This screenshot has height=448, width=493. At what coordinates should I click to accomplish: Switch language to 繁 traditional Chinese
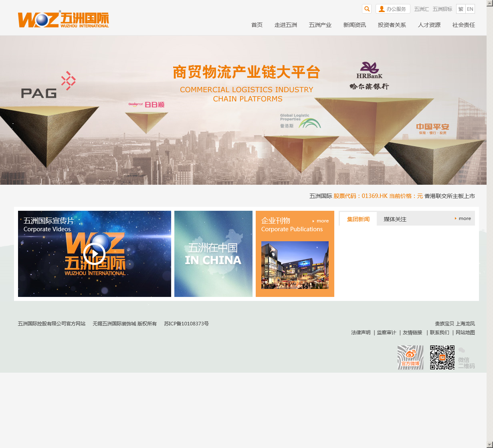[x=461, y=9]
